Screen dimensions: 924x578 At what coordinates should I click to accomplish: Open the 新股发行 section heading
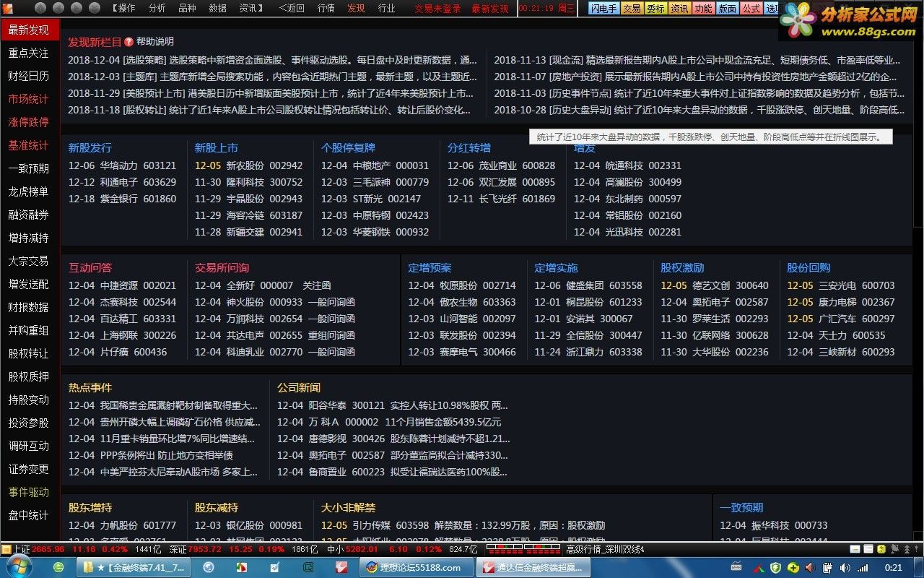90,148
